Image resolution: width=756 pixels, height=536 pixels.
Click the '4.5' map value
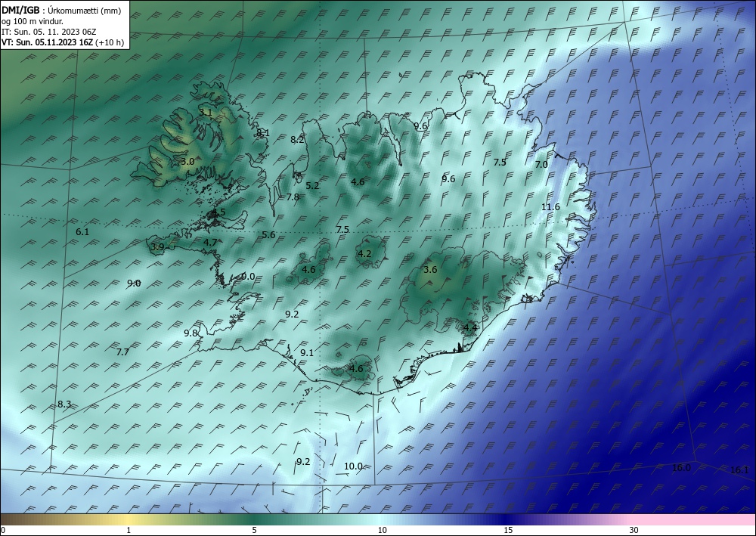click(x=218, y=212)
